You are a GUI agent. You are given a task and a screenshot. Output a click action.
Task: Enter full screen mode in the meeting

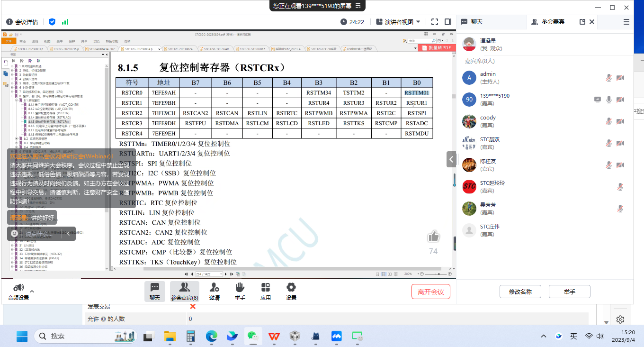(435, 22)
